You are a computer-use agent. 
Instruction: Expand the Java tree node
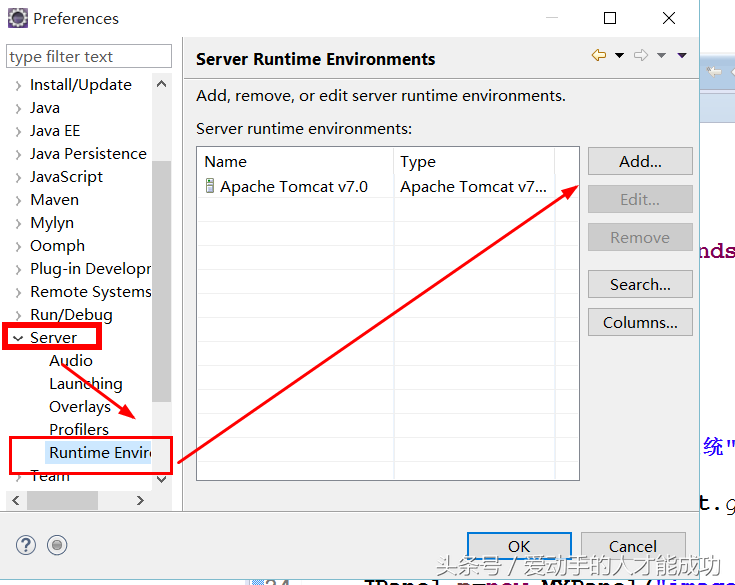[x=18, y=108]
